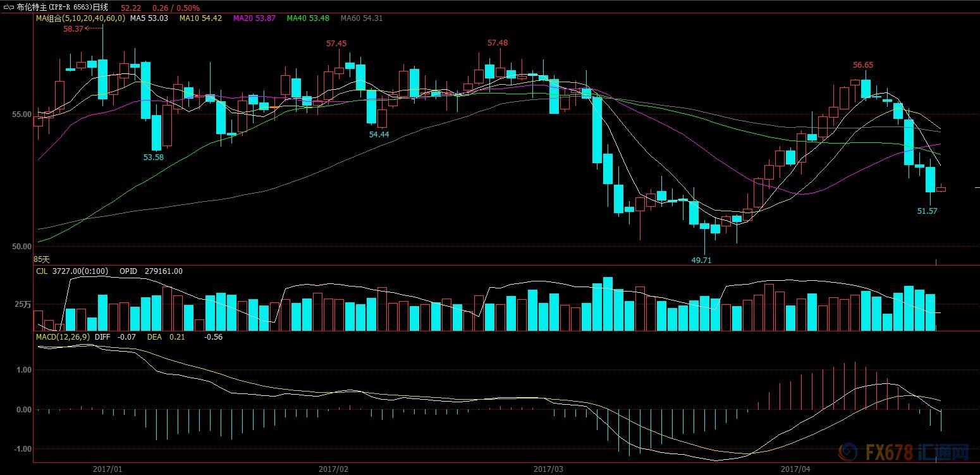Select the MA10 54.42 legend
Viewport: 980px width, 475px height.
click(x=200, y=18)
